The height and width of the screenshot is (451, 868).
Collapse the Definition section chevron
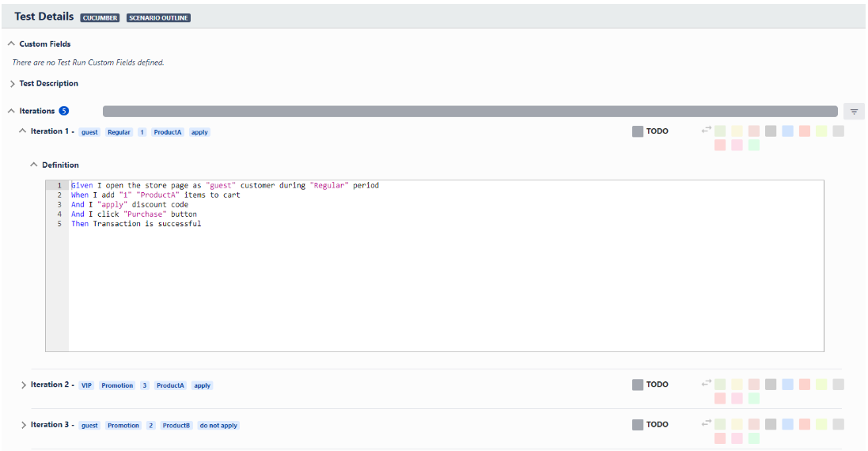pyautogui.click(x=34, y=165)
